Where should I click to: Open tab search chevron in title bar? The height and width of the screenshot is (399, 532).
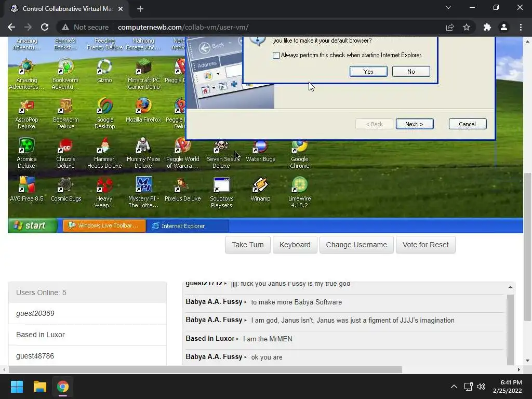pyautogui.click(x=448, y=7)
